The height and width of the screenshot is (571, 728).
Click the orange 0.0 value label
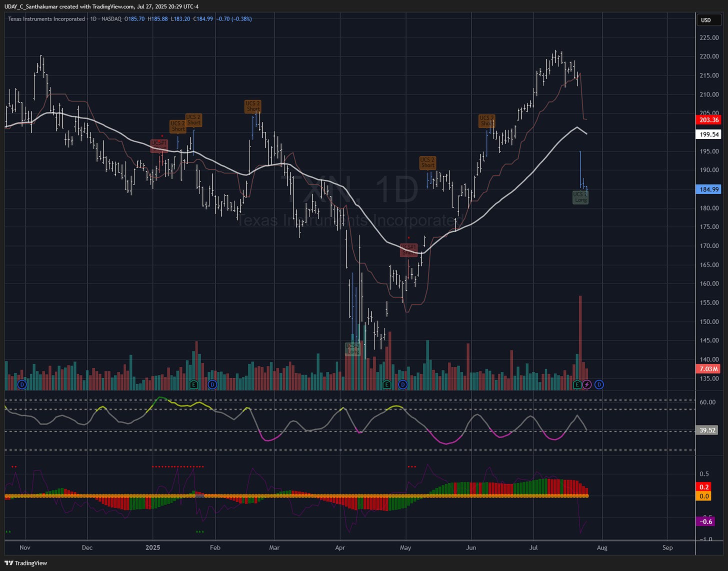click(704, 496)
